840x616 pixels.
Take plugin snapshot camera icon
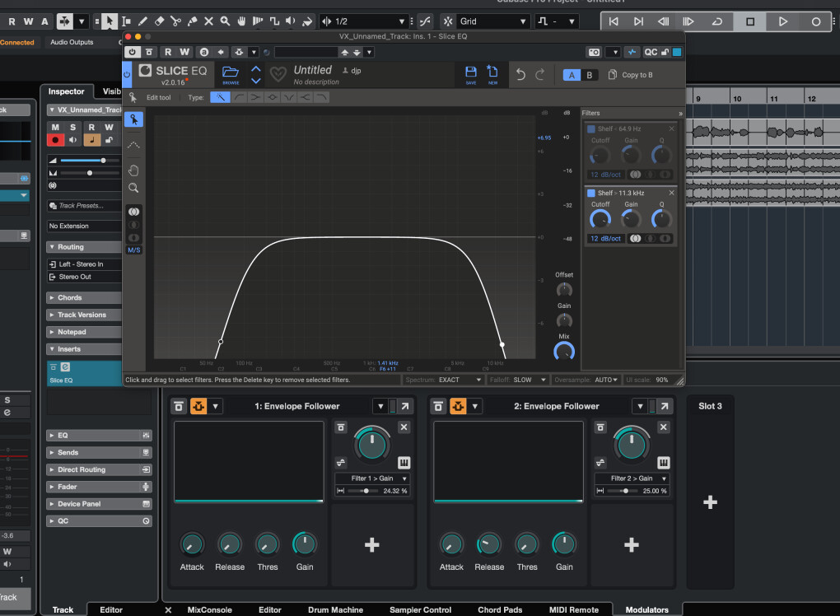(594, 52)
